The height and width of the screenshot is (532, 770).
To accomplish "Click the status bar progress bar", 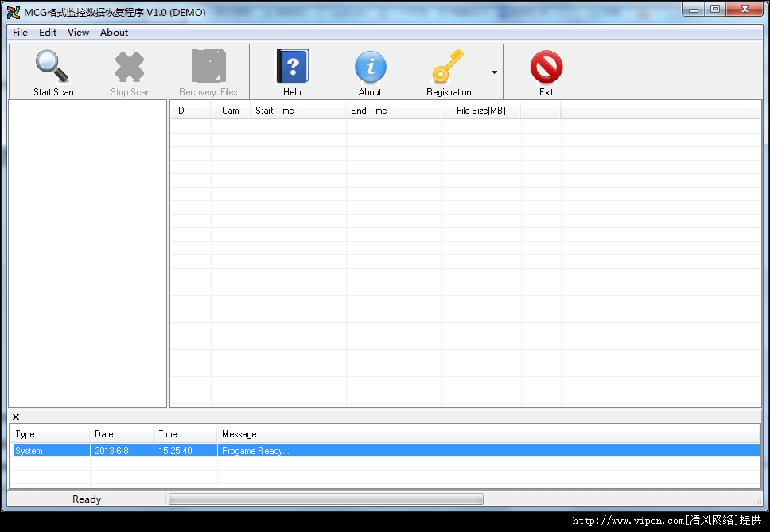I will pos(326,499).
